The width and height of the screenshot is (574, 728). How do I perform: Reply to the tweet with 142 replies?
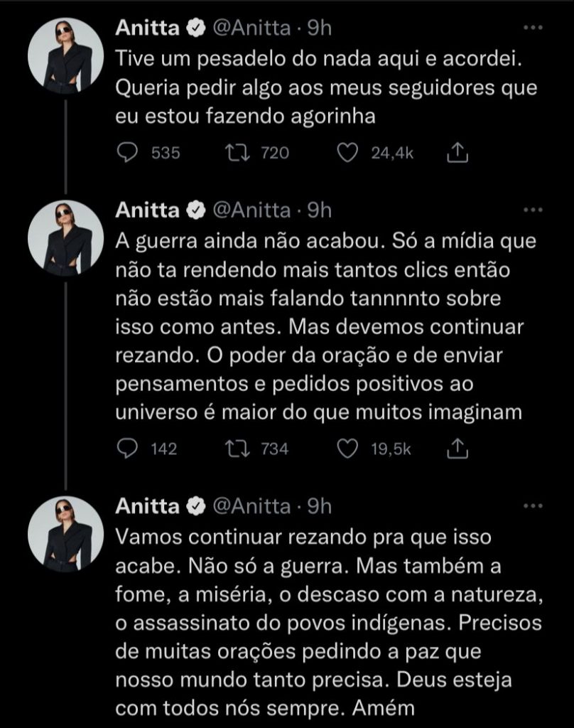coord(126,449)
